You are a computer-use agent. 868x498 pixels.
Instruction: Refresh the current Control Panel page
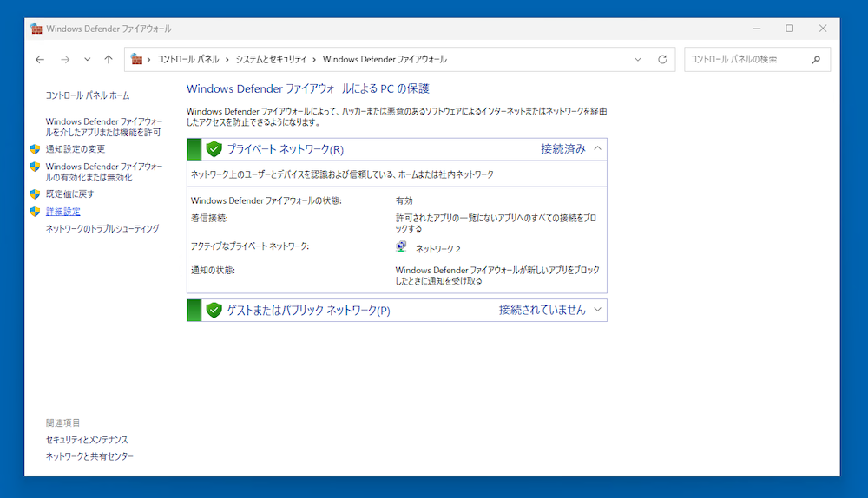tap(662, 59)
